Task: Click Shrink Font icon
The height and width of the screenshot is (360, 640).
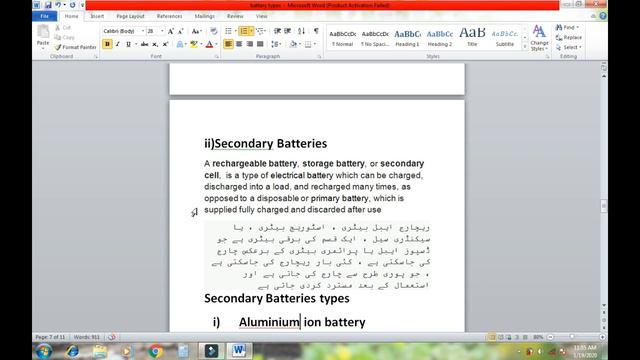Action: click(180, 31)
